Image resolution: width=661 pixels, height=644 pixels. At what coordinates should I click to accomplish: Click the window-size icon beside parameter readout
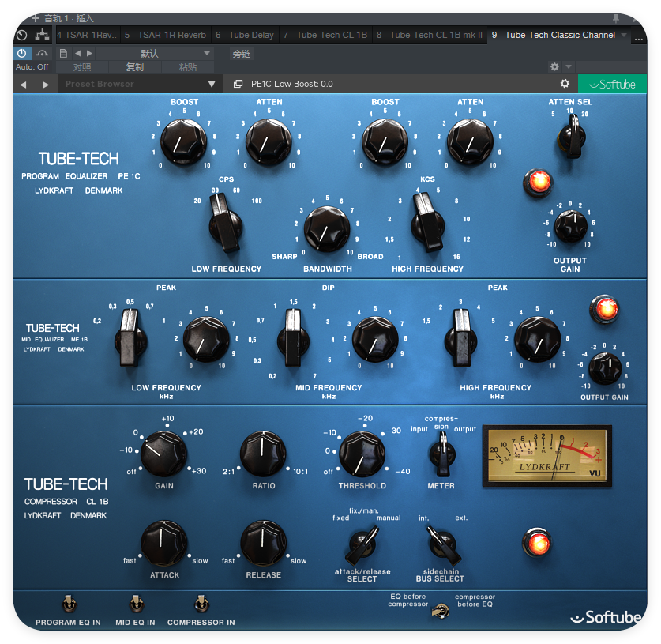click(238, 84)
